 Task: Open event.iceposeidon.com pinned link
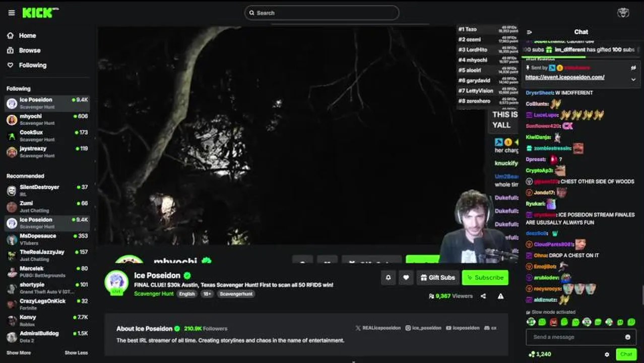(564, 77)
